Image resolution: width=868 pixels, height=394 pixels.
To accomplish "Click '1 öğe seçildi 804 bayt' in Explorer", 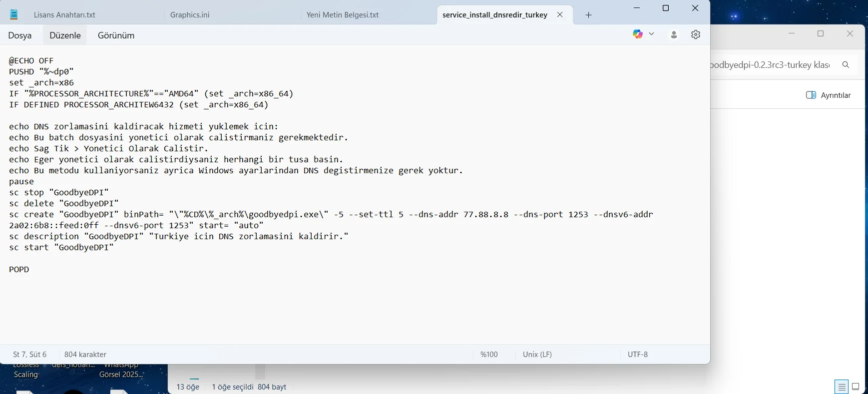I will [249, 387].
